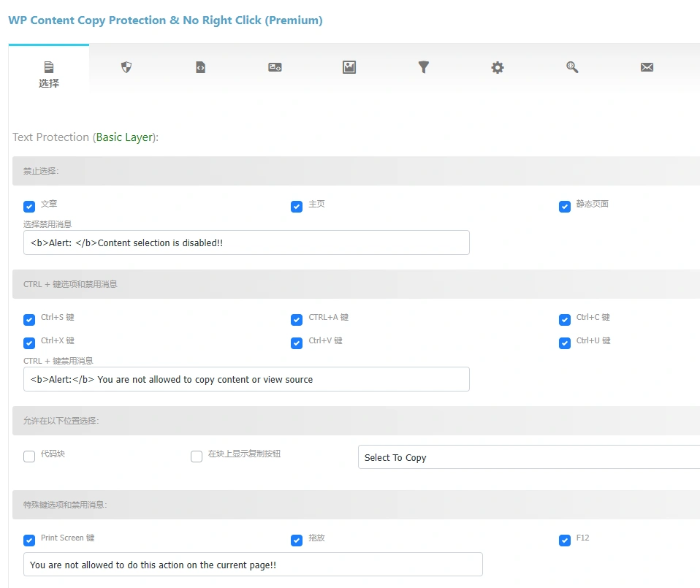Switch to the 选择 tab
This screenshot has height=588, width=700.
(x=48, y=73)
